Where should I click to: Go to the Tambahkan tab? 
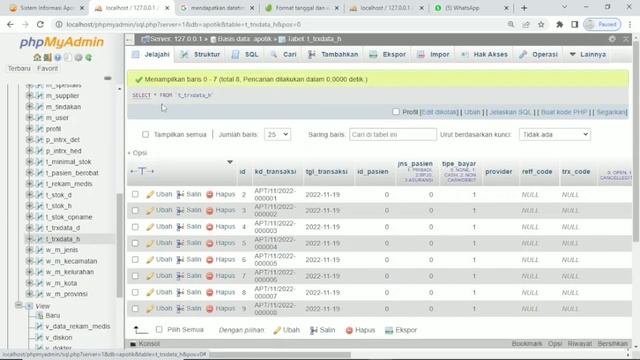333,54
